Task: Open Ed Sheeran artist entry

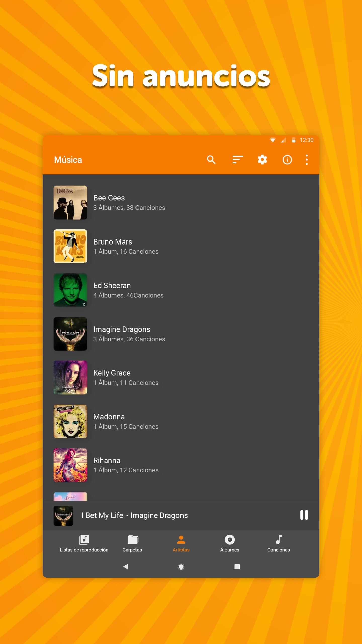Action: pos(128,290)
